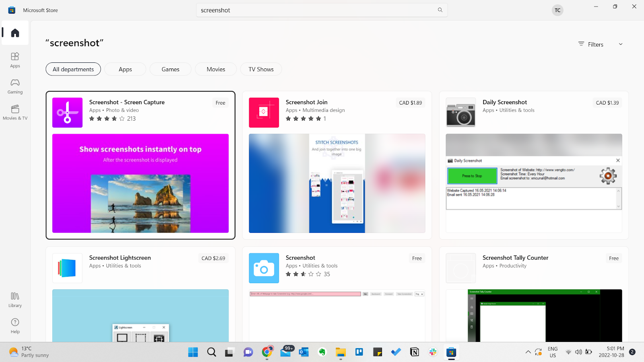
Task: Click the magnifier icon in the search box
Action: (440, 10)
